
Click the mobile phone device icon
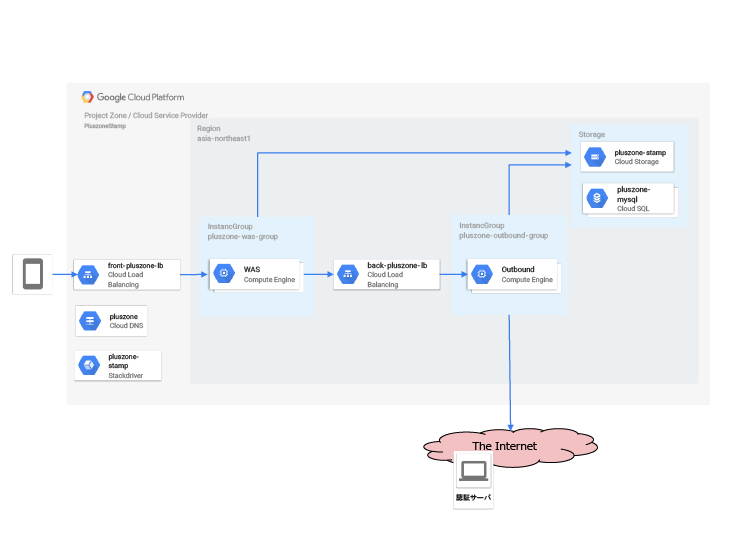pyautogui.click(x=32, y=274)
